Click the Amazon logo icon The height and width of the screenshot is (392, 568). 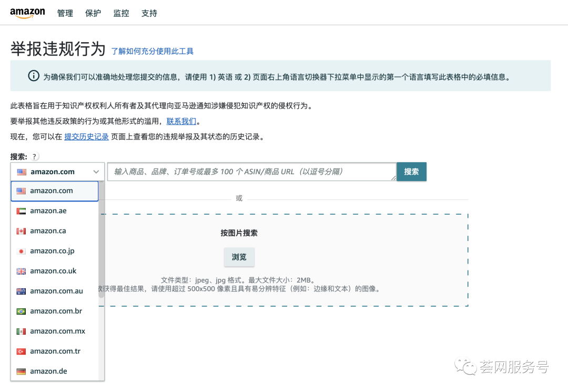[x=27, y=13]
